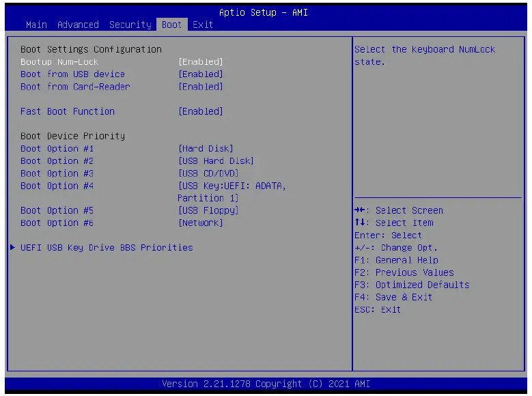Select Boot Option #3 label
The height and width of the screenshot is (396, 532).
(x=57, y=173)
